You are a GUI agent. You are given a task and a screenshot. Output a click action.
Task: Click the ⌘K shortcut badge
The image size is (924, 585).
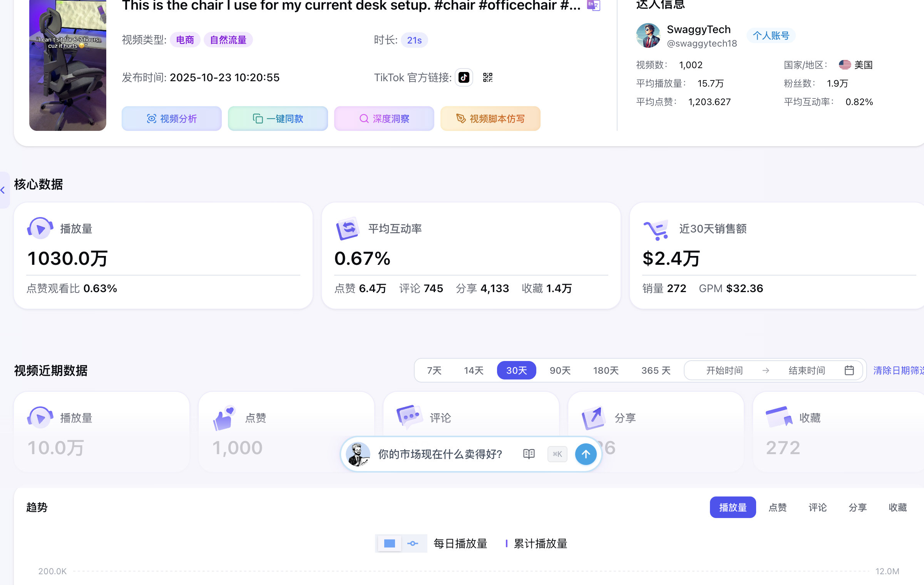557,454
